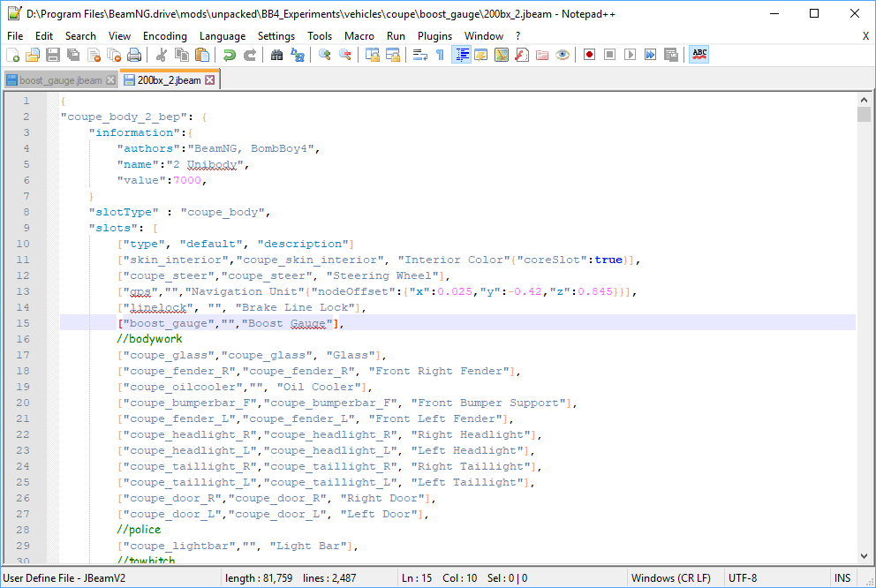Save the current file with the floppy icon
This screenshot has height=588, width=876.
[x=53, y=55]
